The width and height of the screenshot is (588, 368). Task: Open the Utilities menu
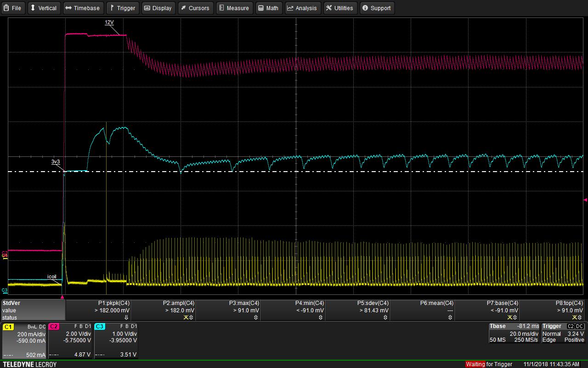pyautogui.click(x=340, y=8)
